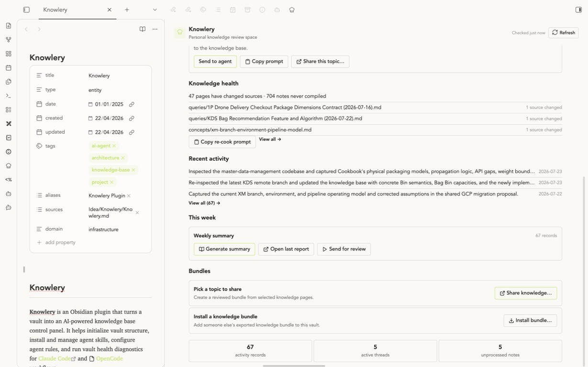The height and width of the screenshot is (367, 588).
Task: Click the checklist-style ribbon icon
Action: click(9, 109)
